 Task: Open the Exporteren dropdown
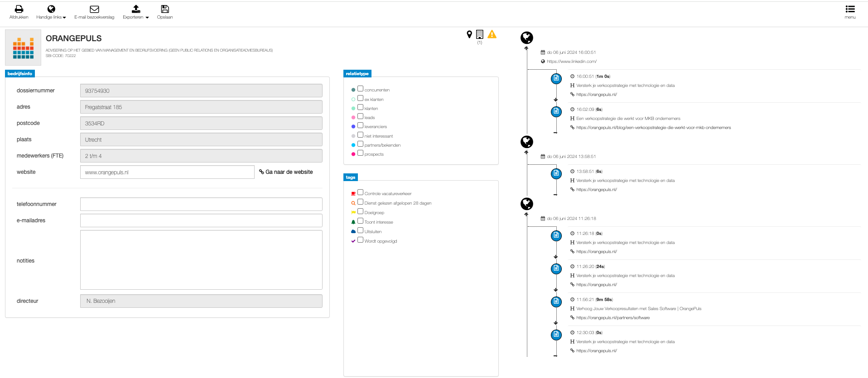[x=136, y=12]
